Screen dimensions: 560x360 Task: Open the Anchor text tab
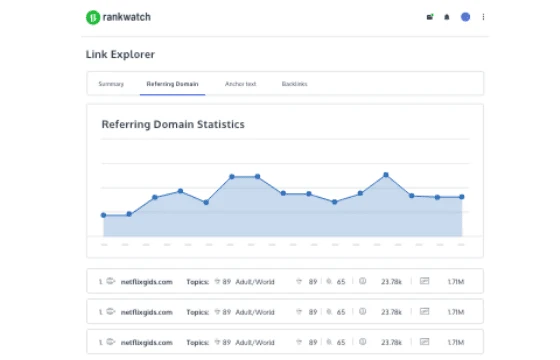point(240,84)
